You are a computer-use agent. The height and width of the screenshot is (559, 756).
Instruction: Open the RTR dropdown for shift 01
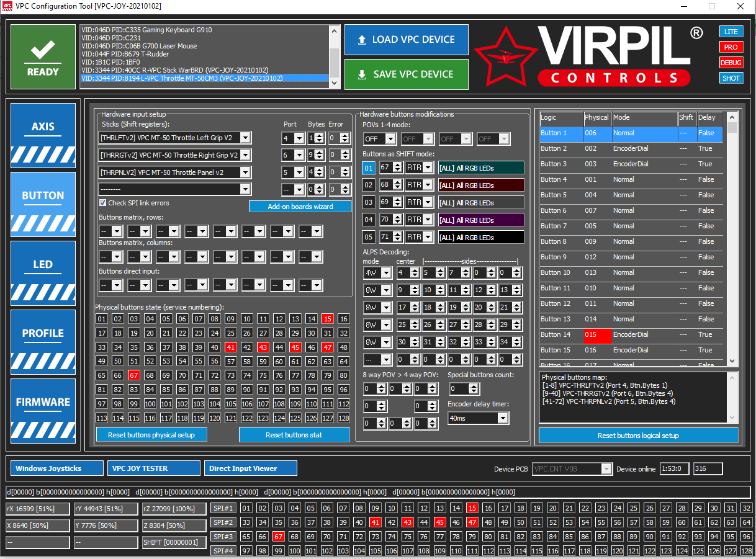tap(419, 168)
